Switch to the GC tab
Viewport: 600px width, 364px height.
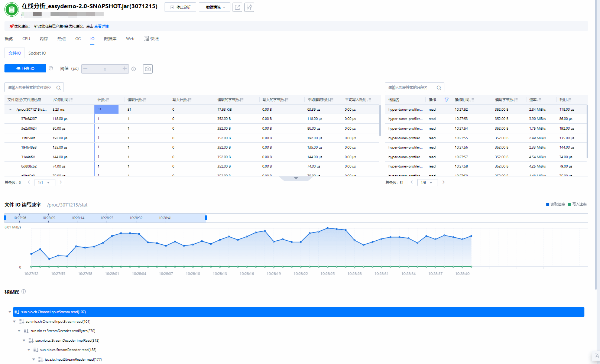coord(78,39)
